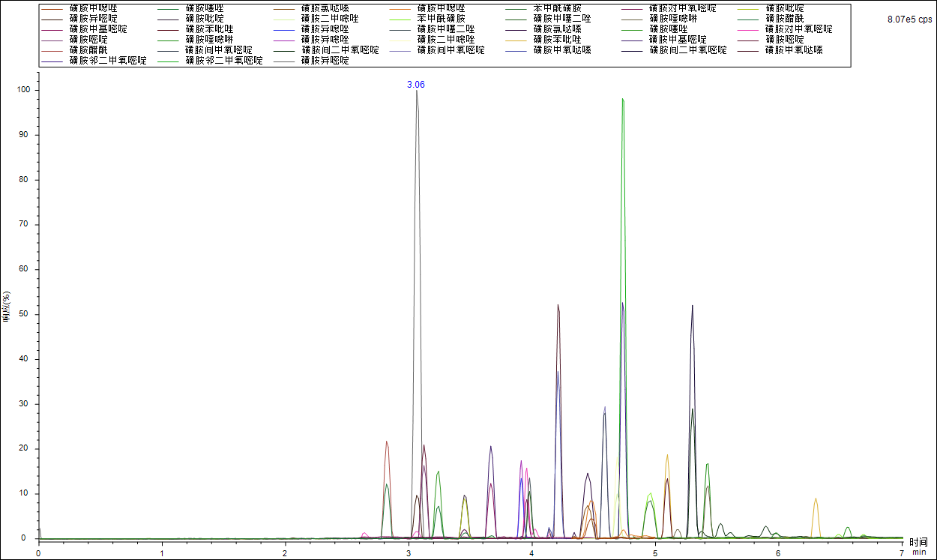Click the tall green peak apex near 4.7 min
The height and width of the screenshot is (560, 937).
622,100
